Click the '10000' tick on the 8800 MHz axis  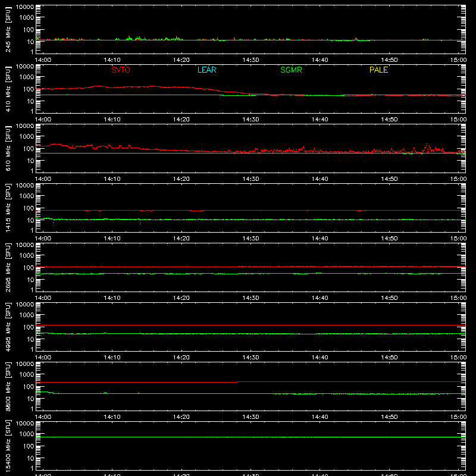(x=25, y=364)
